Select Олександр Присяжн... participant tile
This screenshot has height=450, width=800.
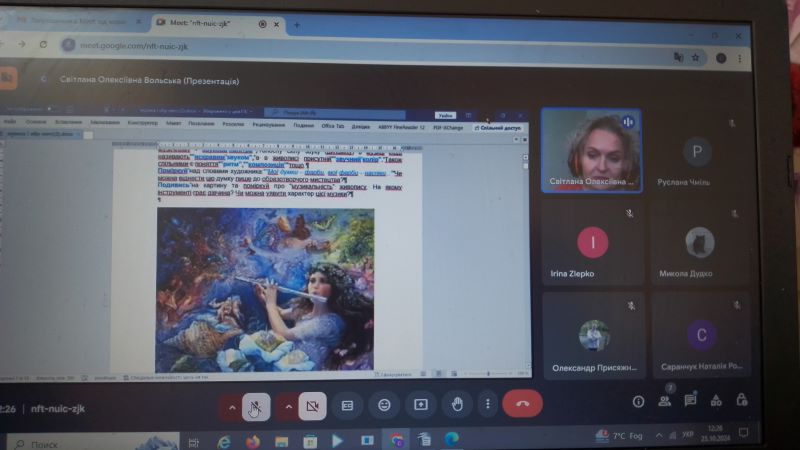[x=594, y=335]
